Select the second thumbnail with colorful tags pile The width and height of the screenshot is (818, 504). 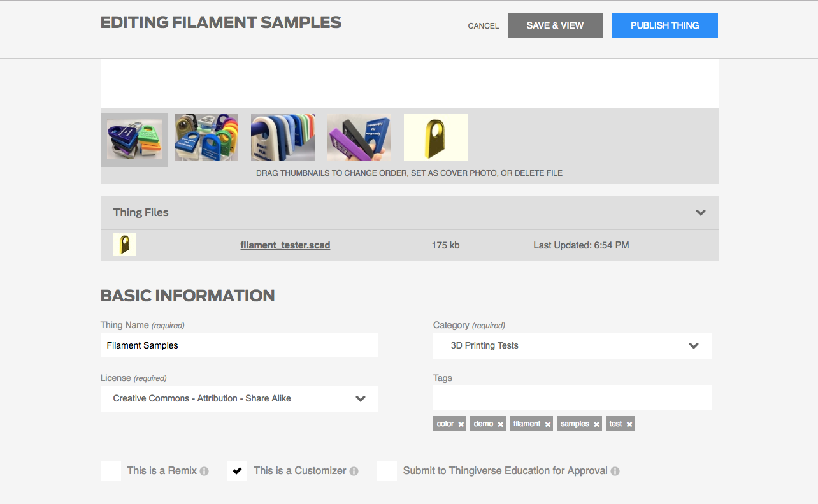click(206, 138)
